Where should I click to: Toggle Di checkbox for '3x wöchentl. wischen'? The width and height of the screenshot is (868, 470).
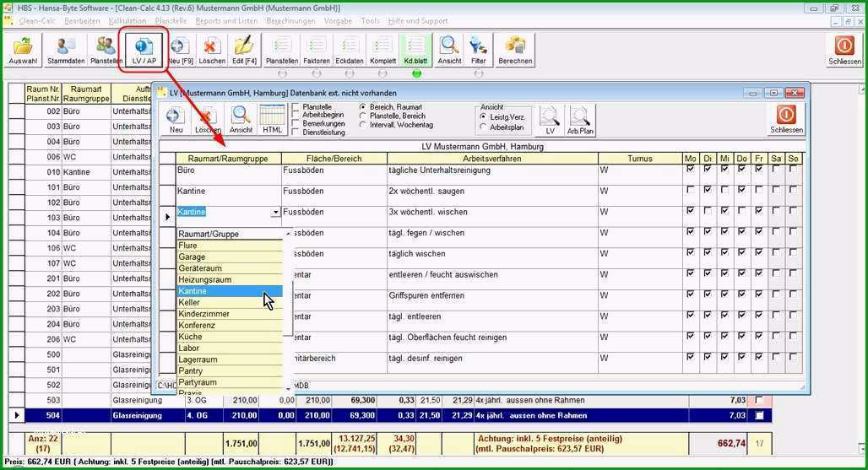click(708, 211)
